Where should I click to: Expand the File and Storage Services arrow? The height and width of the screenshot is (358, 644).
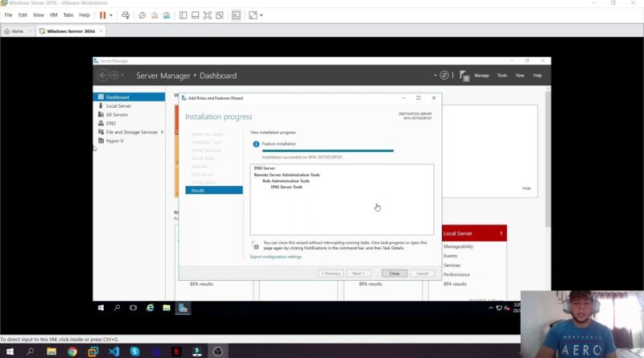click(163, 132)
